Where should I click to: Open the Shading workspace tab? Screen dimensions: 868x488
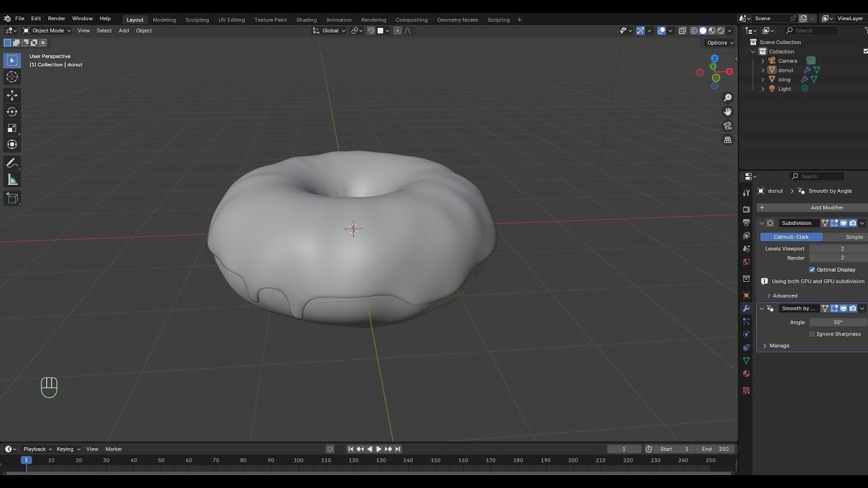point(307,20)
